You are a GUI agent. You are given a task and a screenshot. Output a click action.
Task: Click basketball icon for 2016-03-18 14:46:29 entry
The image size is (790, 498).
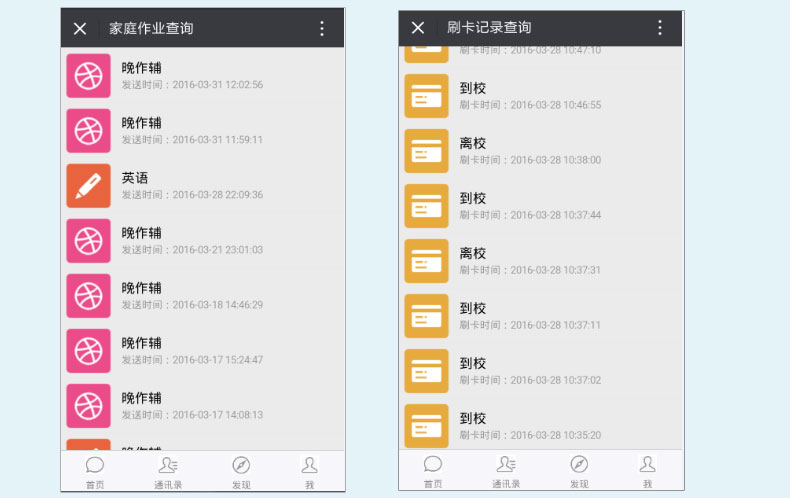click(x=89, y=296)
